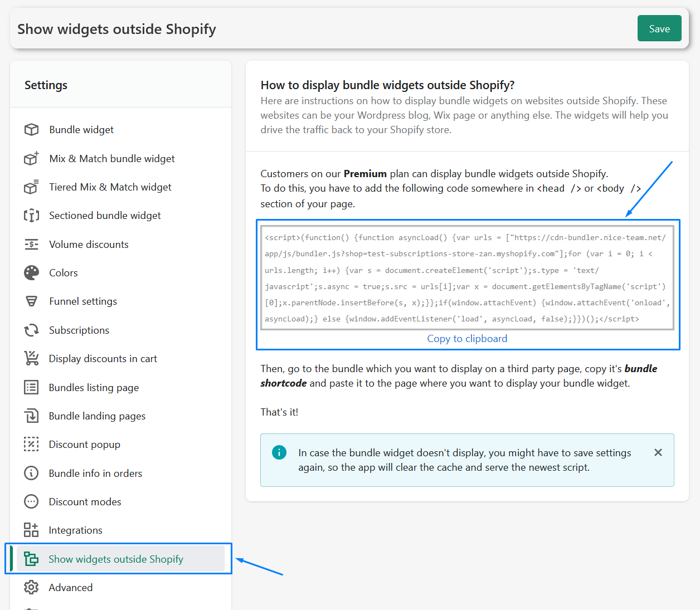700x610 pixels.
Task: Click the 'Settings' sidebar heading
Action: point(46,85)
